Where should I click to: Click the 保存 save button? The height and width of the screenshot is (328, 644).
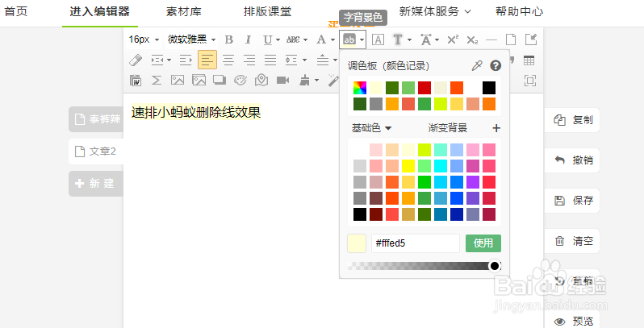[x=572, y=201]
